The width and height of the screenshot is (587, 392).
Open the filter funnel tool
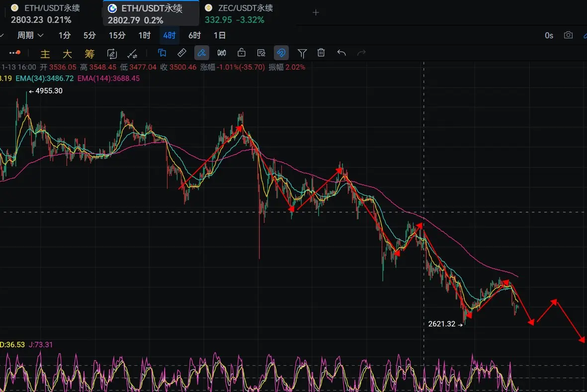(302, 53)
